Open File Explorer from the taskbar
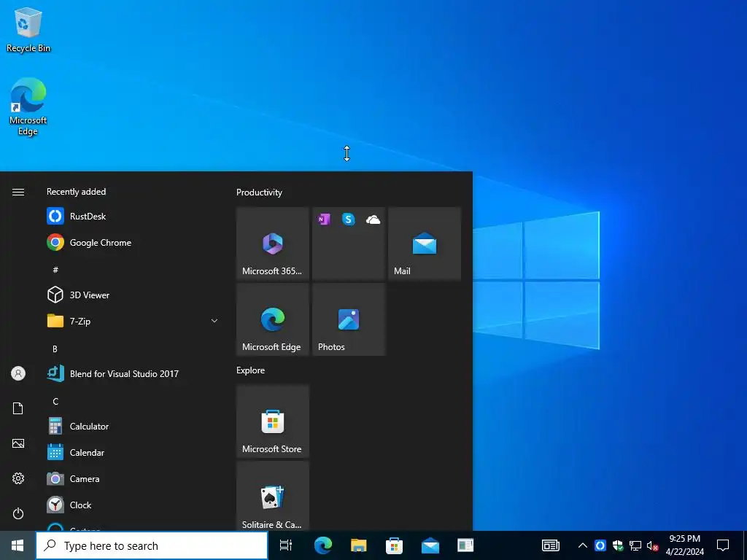Screen dimensions: 747x560 [358, 545]
